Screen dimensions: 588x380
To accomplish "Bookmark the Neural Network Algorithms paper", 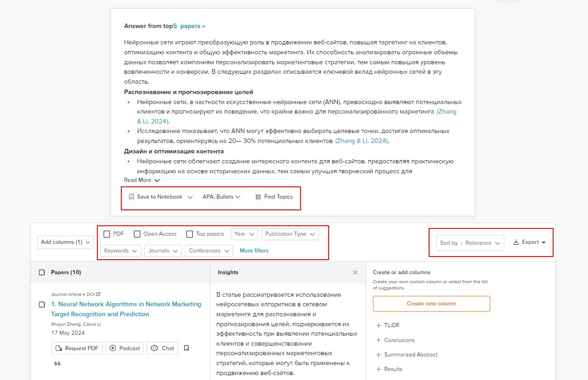I will pos(186,348).
